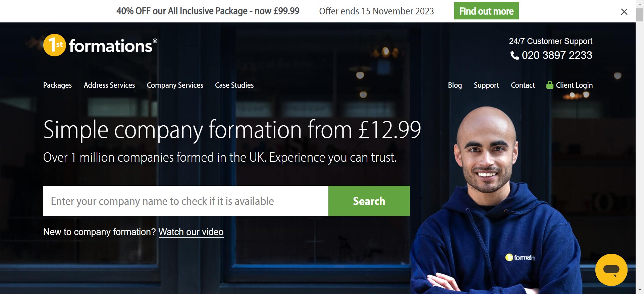Click the green padlock Client Login icon
The width and height of the screenshot is (644, 294).
(549, 85)
